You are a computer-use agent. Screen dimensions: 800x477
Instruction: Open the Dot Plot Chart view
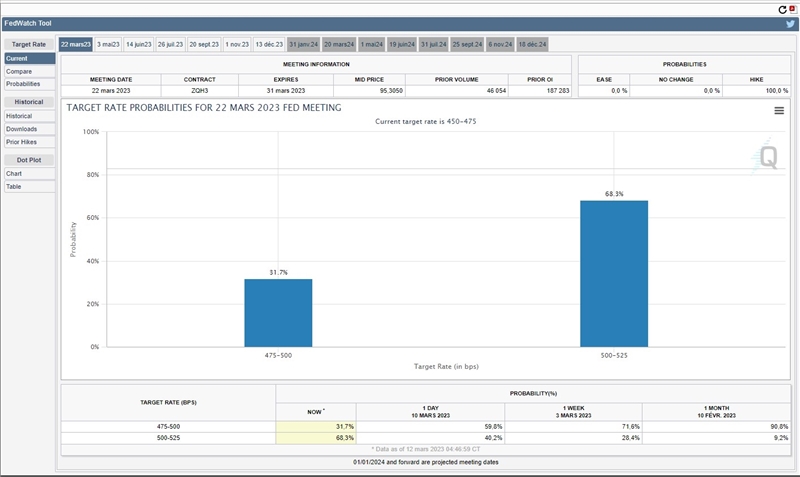point(14,174)
